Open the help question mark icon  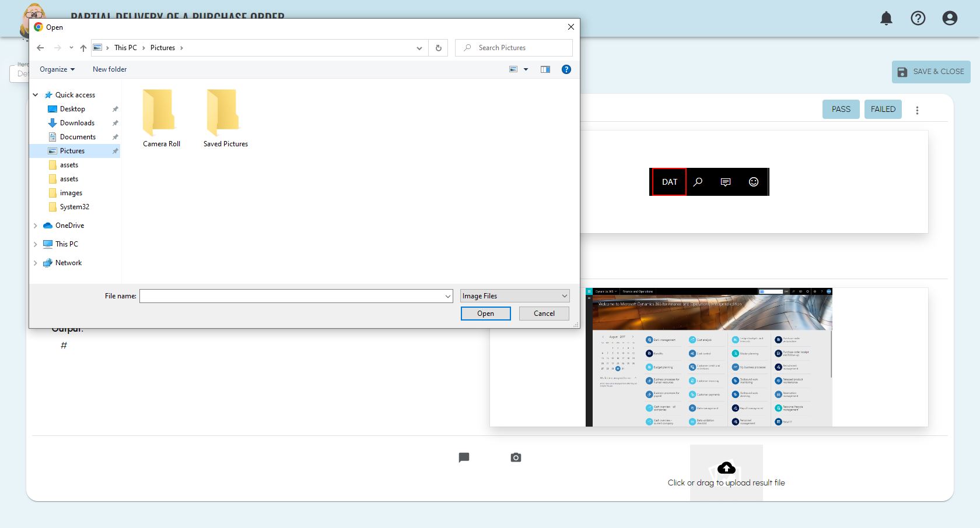tap(918, 19)
